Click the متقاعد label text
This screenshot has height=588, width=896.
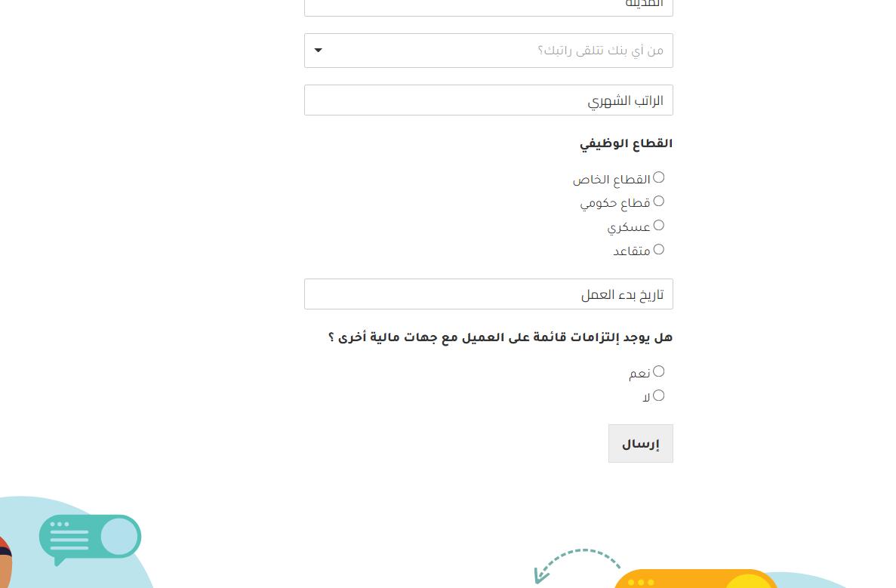tap(632, 251)
